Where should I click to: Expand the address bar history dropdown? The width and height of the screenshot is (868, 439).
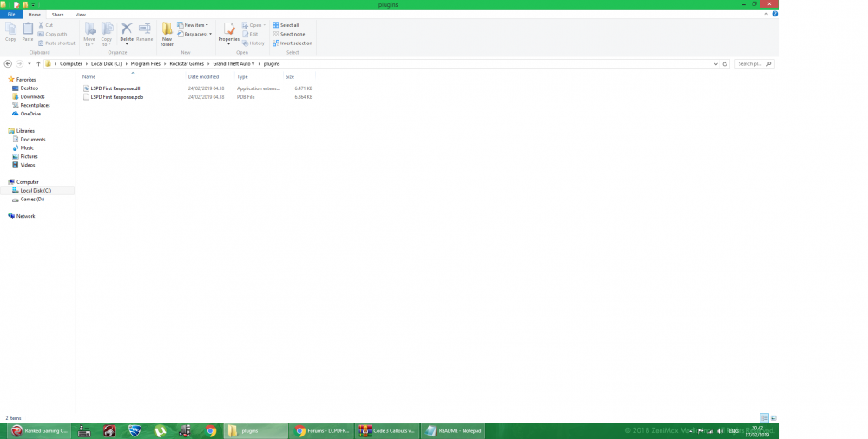pos(716,63)
